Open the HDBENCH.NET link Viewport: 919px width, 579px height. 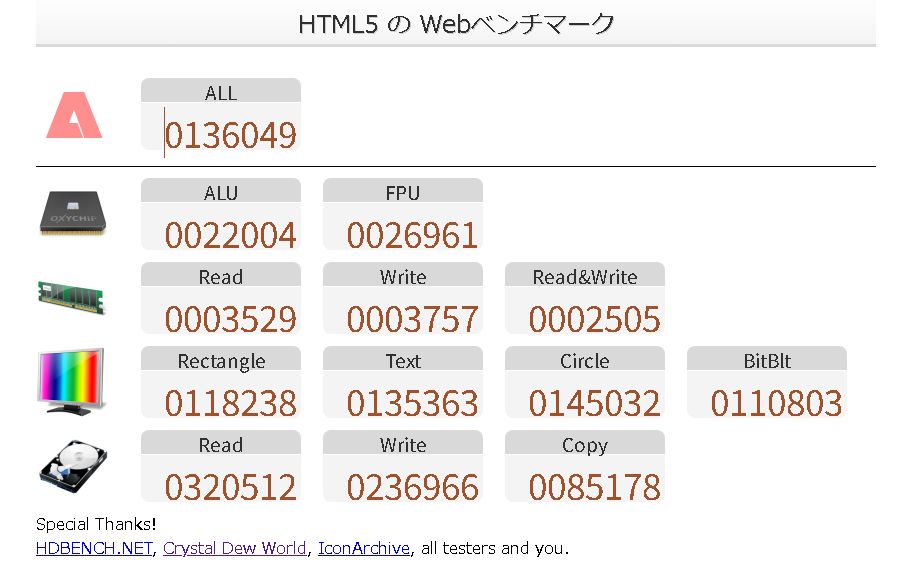(94, 548)
